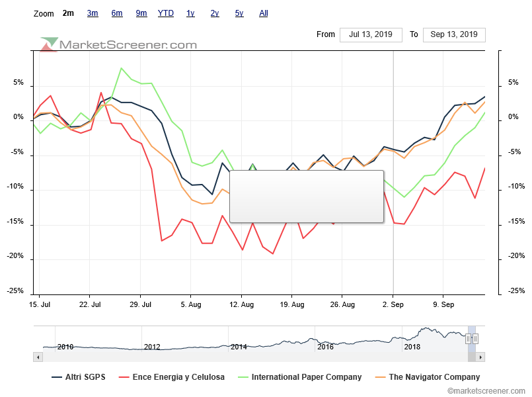Screen dimensions: 532x397
Task: Switch zoom to 9m
Action: tap(141, 13)
